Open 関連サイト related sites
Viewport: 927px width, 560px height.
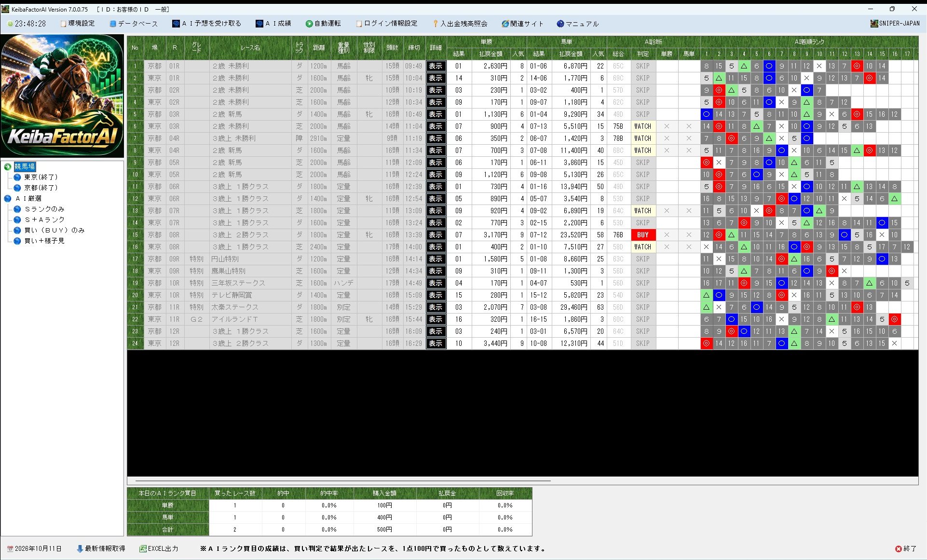coord(522,24)
